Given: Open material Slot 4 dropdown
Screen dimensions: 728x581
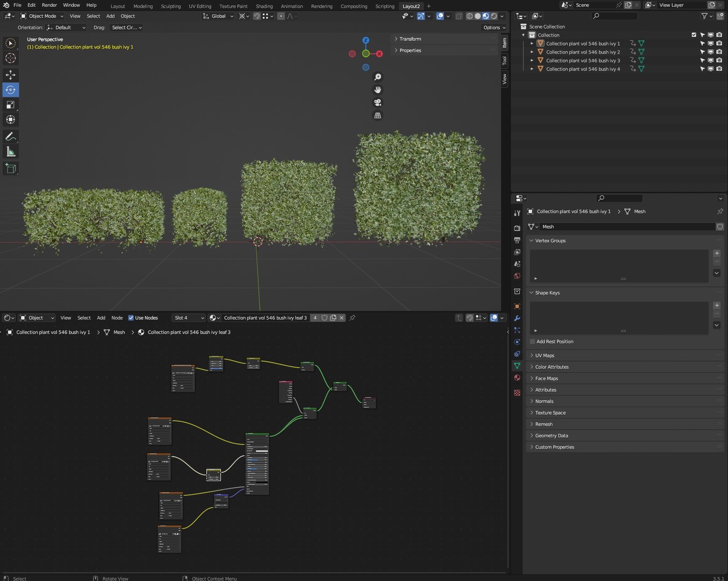Looking at the screenshot, I should pos(189,318).
